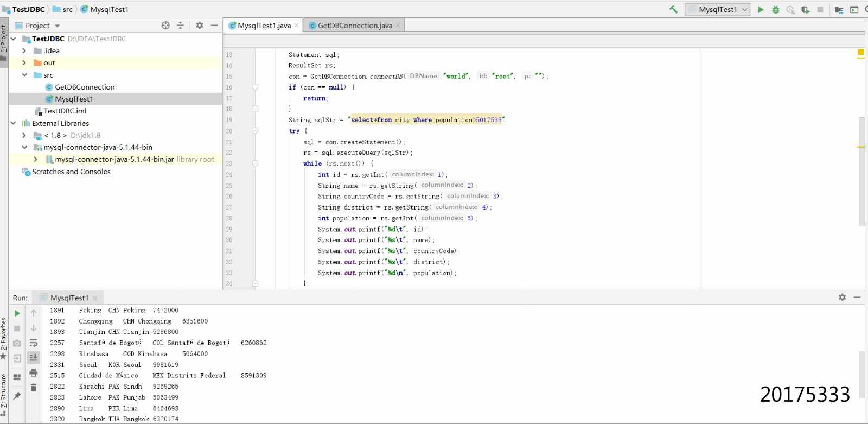Click the yellow warning indicator in editor
868x424 pixels.
860,53
